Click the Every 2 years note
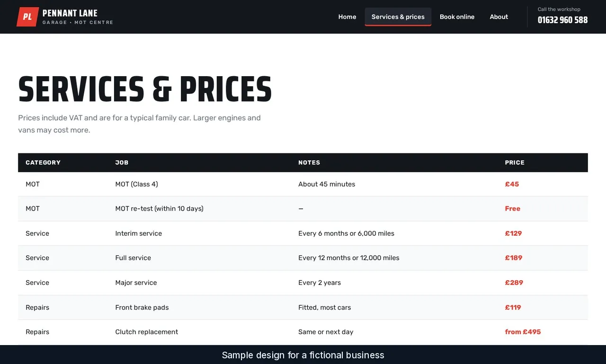This screenshot has width=606, height=364. point(320,283)
